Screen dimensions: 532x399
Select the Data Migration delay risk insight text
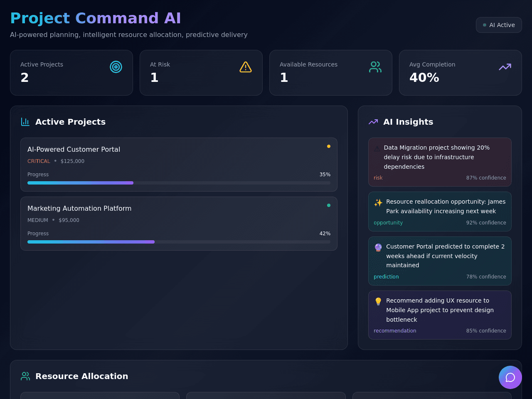(x=436, y=157)
